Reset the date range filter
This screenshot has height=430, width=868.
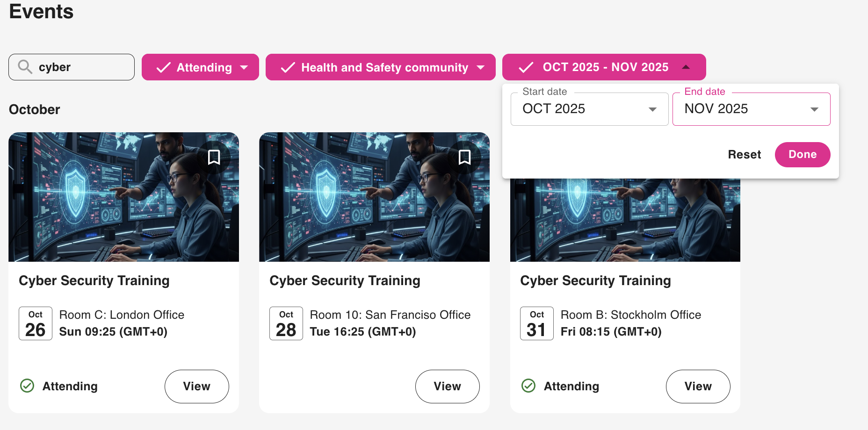[x=744, y=155]
